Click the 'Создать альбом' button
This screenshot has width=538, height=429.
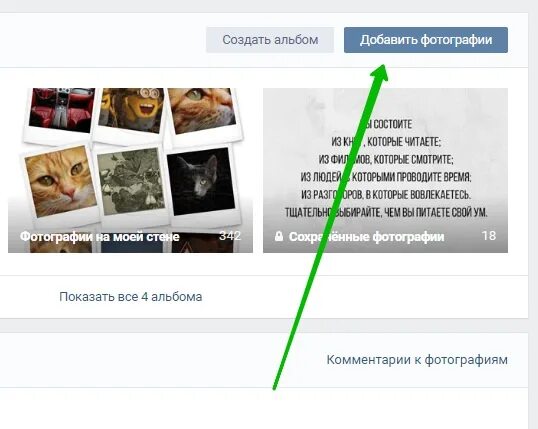[x=270, y=40]
